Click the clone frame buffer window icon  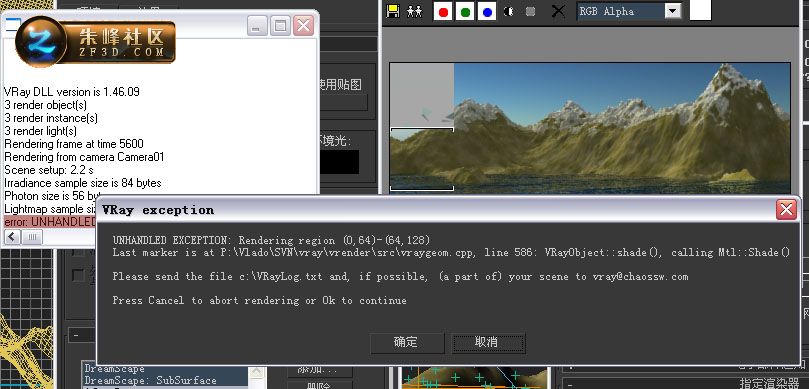414,11
